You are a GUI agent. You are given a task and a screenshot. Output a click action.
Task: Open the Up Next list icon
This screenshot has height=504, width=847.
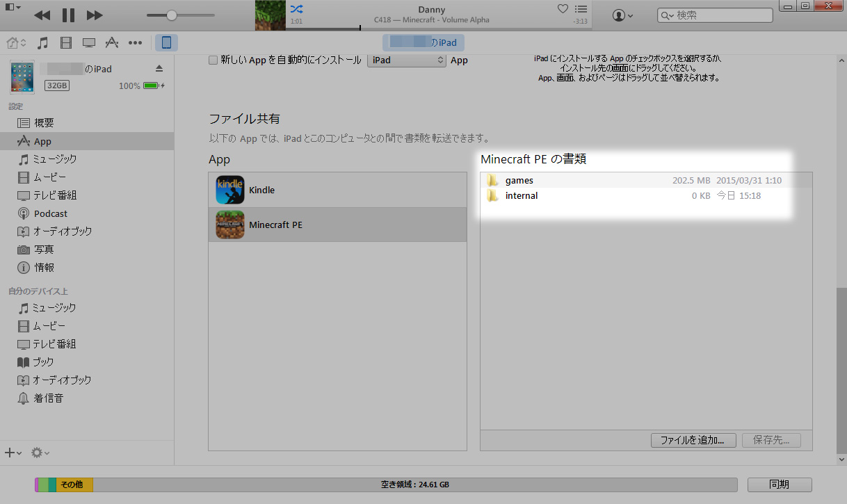(581, 9)
